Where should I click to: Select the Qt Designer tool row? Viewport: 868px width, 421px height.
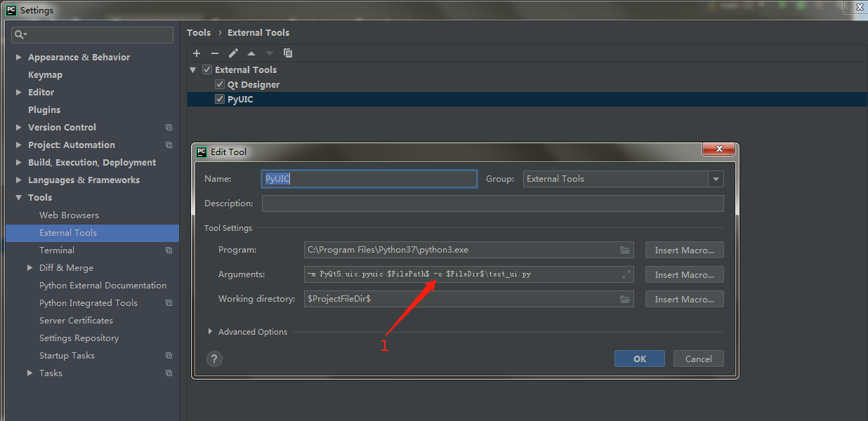[527, 84]
